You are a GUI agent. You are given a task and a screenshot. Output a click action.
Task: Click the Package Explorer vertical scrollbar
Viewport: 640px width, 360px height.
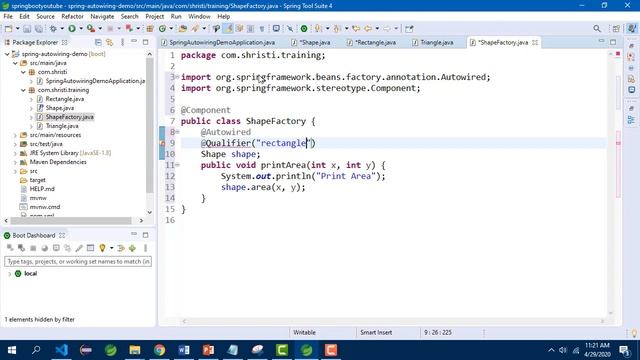point(149,124)
